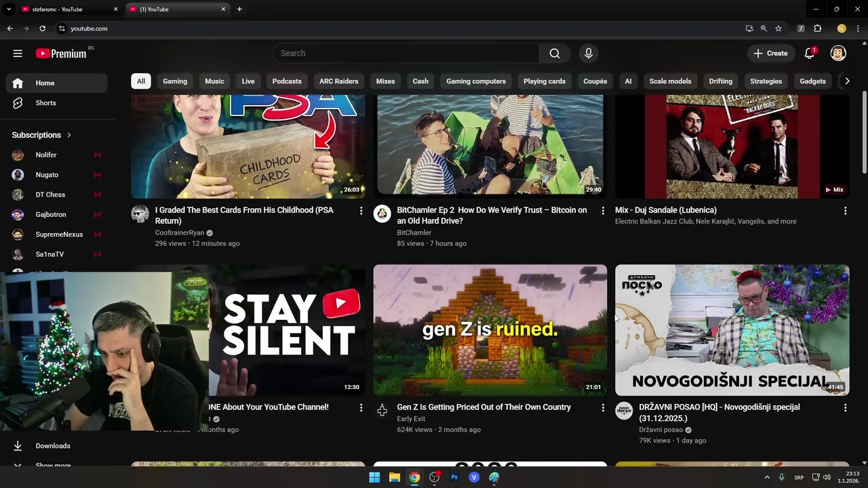Open the Windows Start menu

click(374, 477)
